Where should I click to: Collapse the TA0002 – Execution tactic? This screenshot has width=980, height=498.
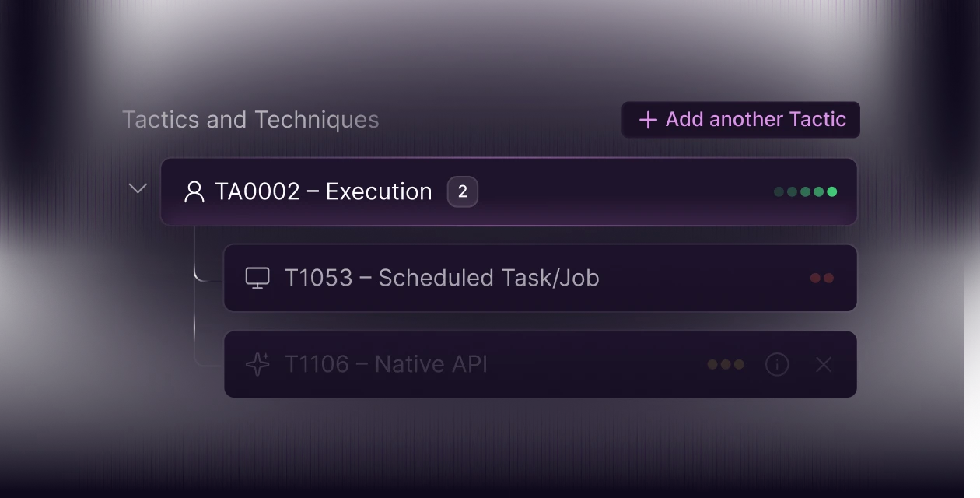pyautogui.click(x=138, y=188)
